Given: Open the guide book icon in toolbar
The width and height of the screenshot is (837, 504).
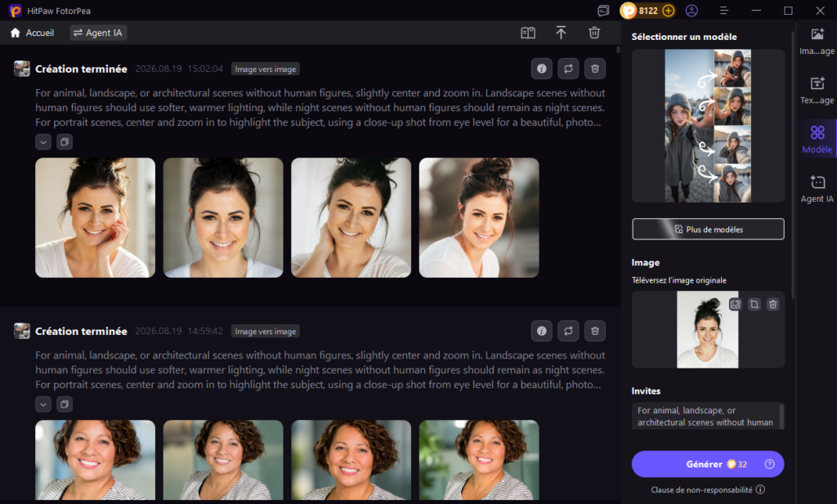Looking at the screenshot, I should click(x=528, y=33).
